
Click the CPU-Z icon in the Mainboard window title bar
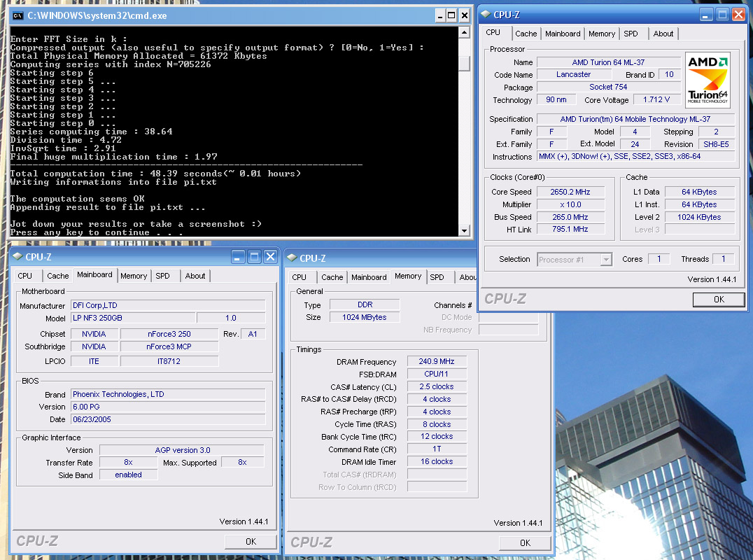click(x=17, y=256)
